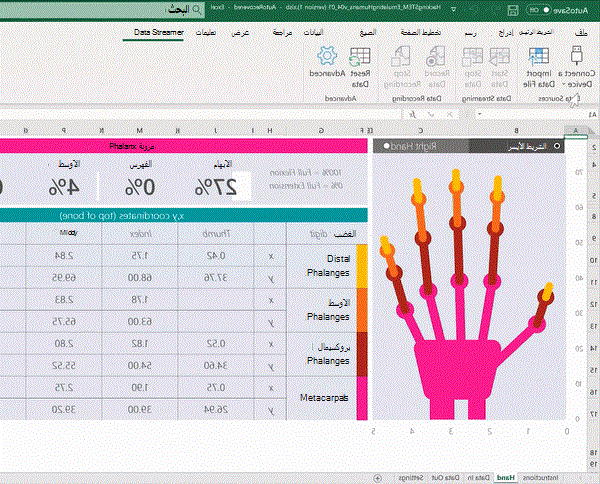Open the Advanced gear settings
Screen dimensions: 600x484
click(327, 56)
